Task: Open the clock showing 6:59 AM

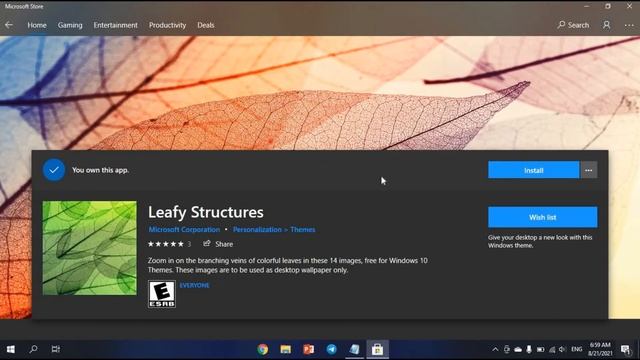Action: pyautogui.click(x=600, y=349)
